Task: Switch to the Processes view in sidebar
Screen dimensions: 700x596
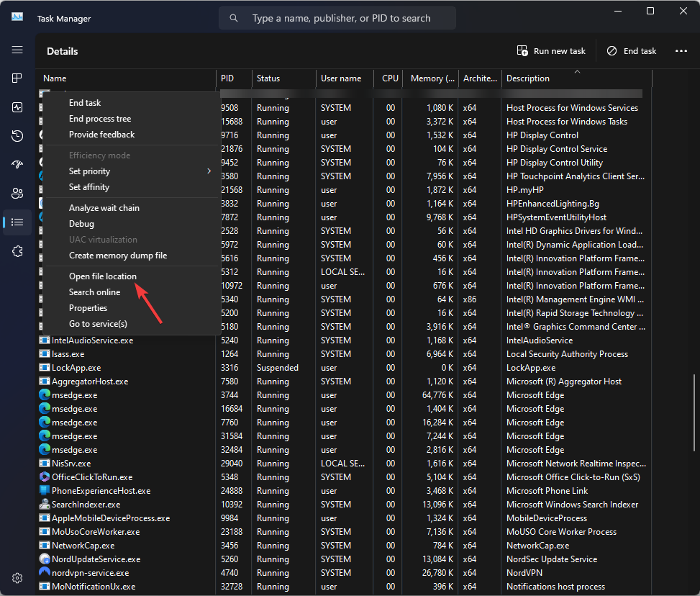Action: point(17,78)
